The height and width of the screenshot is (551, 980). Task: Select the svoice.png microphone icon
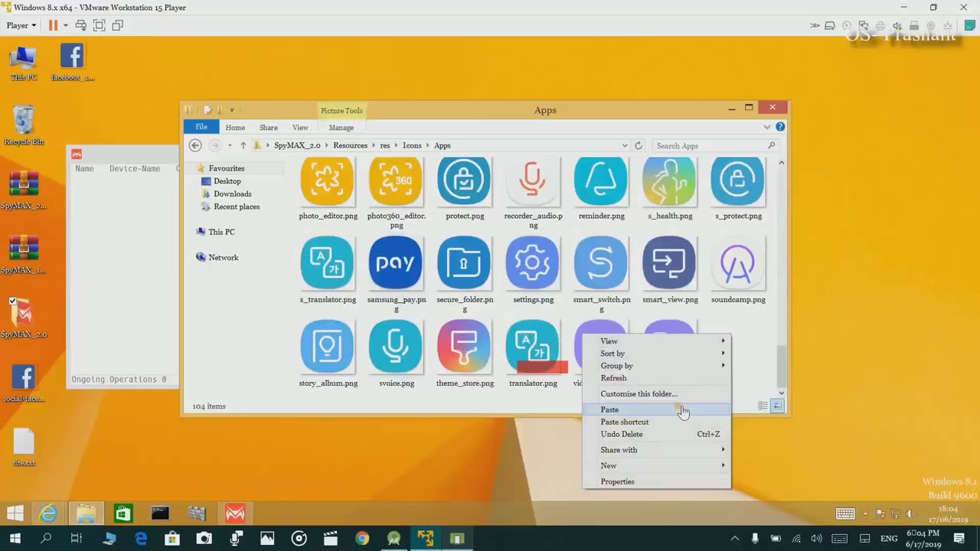click(396, 346)
